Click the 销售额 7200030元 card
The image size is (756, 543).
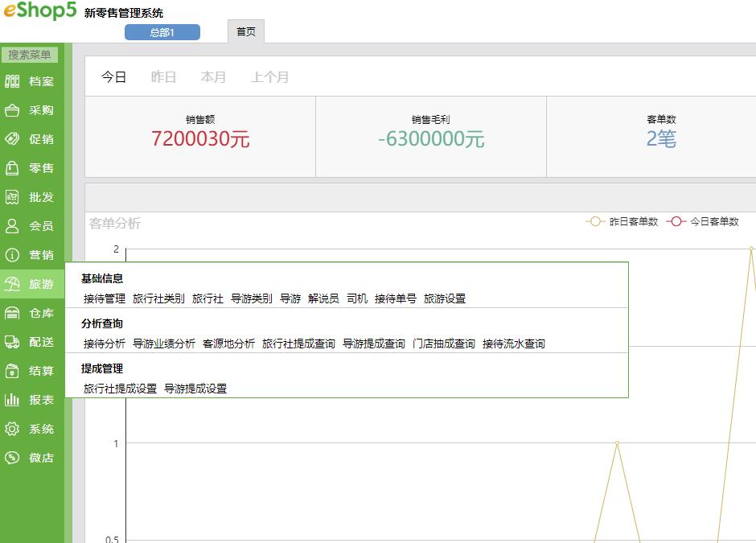click(x=200, y=137)
